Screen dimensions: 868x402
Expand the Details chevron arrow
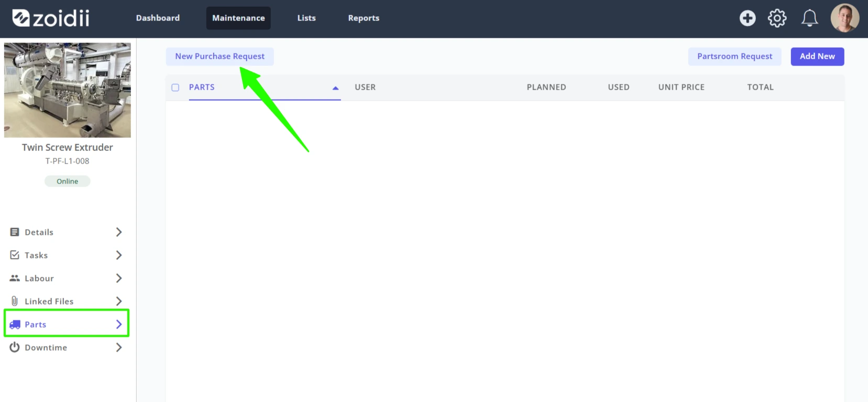click(119, 232)
